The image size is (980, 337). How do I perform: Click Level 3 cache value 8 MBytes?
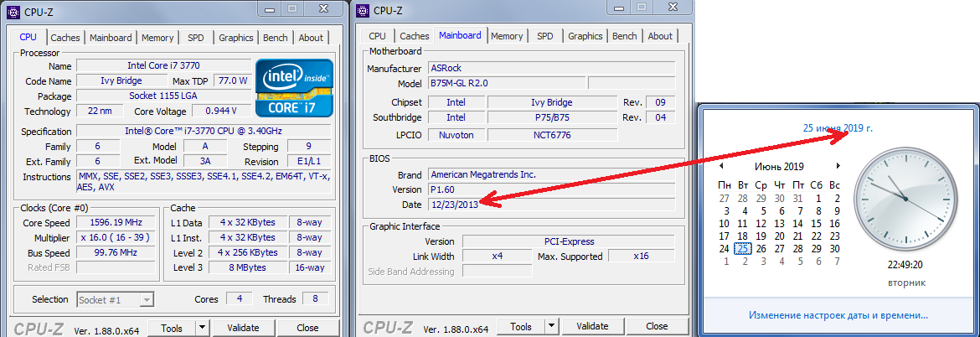(247, 267)
